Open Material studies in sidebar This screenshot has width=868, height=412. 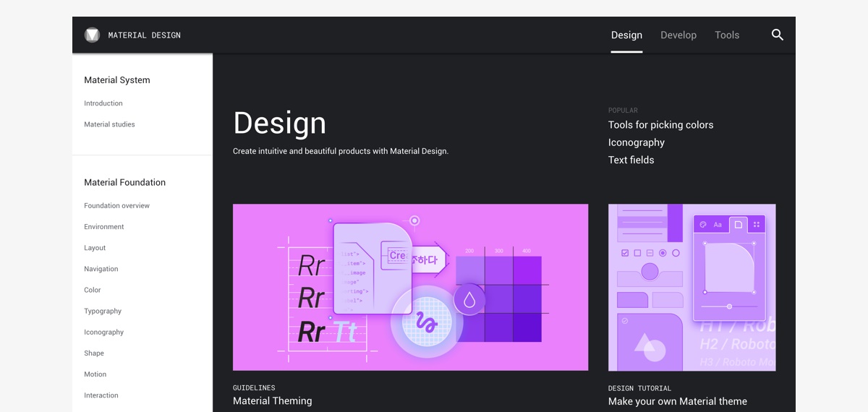coord(109,124)
